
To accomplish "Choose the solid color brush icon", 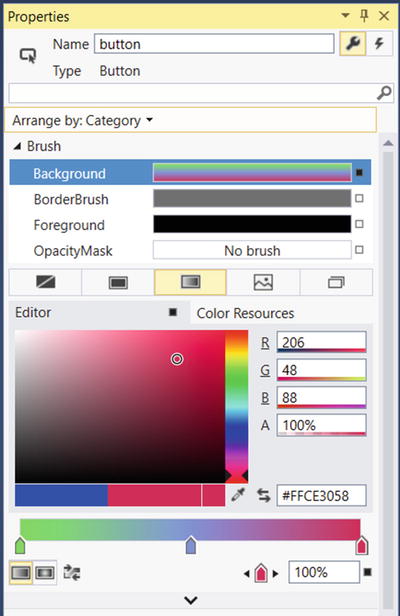I will pyautogui.click(x=118, y=282).
